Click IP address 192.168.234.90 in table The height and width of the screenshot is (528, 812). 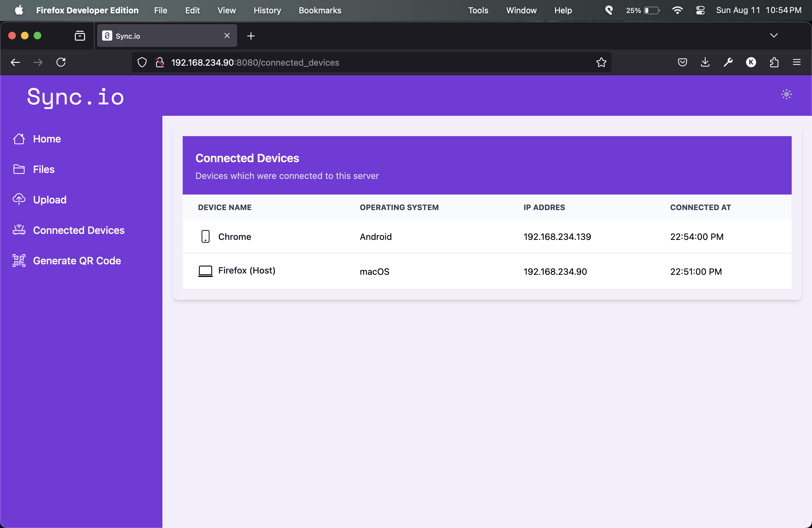pos(555,271)
